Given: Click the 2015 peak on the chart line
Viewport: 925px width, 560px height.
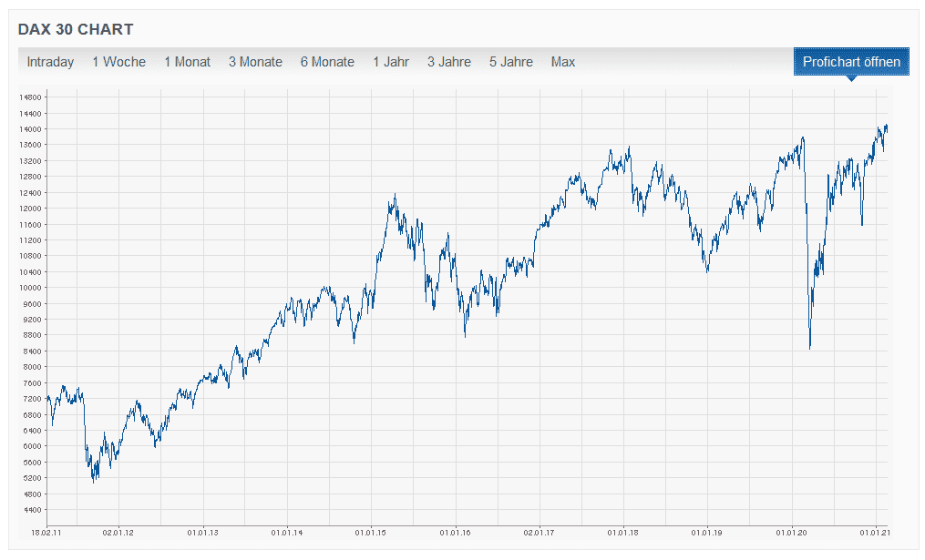Looking at the screenshot, I should 395,194.
